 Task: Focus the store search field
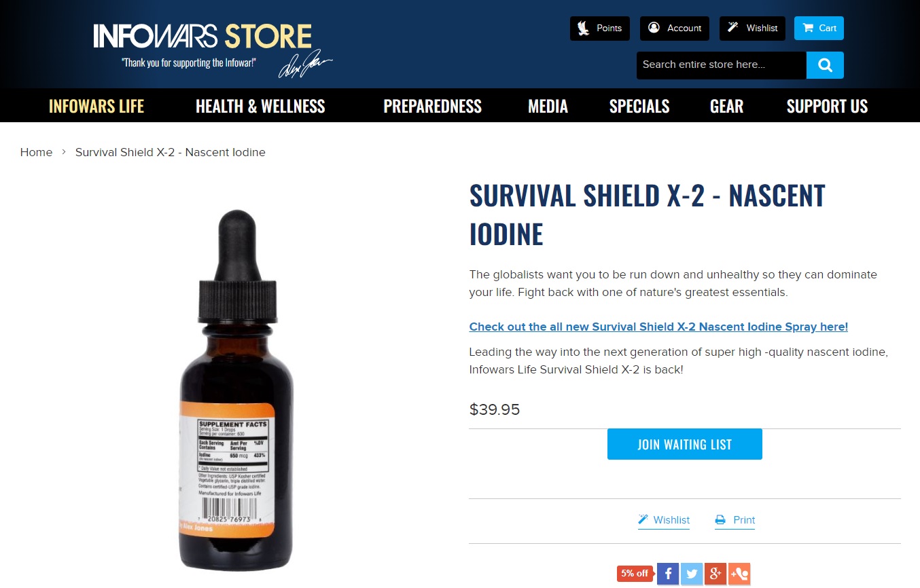click(x=722, y=65)
